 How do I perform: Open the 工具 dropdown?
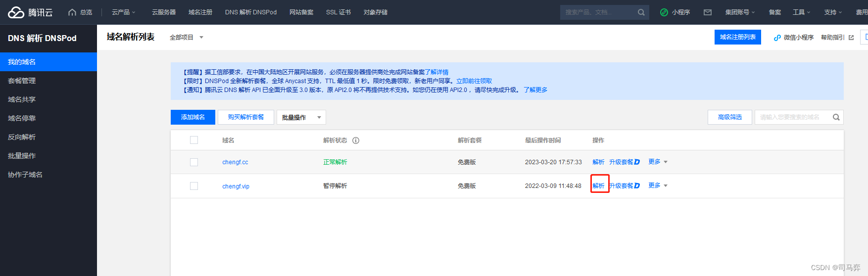pyautogui.click(x=801, y=12)
